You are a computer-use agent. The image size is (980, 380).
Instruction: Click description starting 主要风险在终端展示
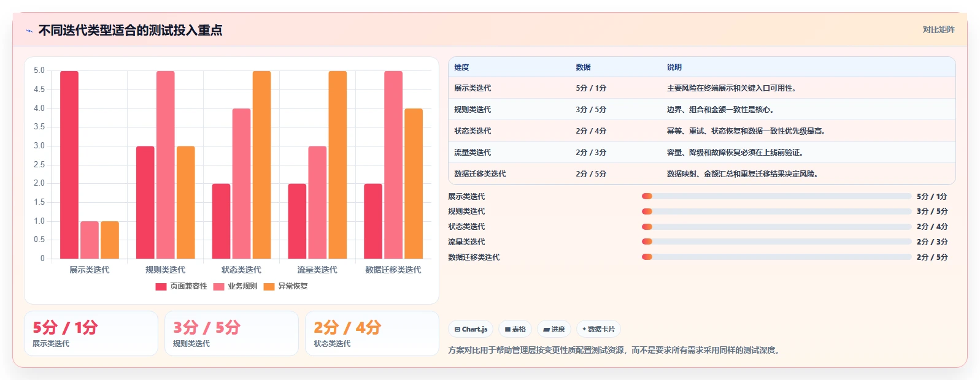click(x=731, y=88)
